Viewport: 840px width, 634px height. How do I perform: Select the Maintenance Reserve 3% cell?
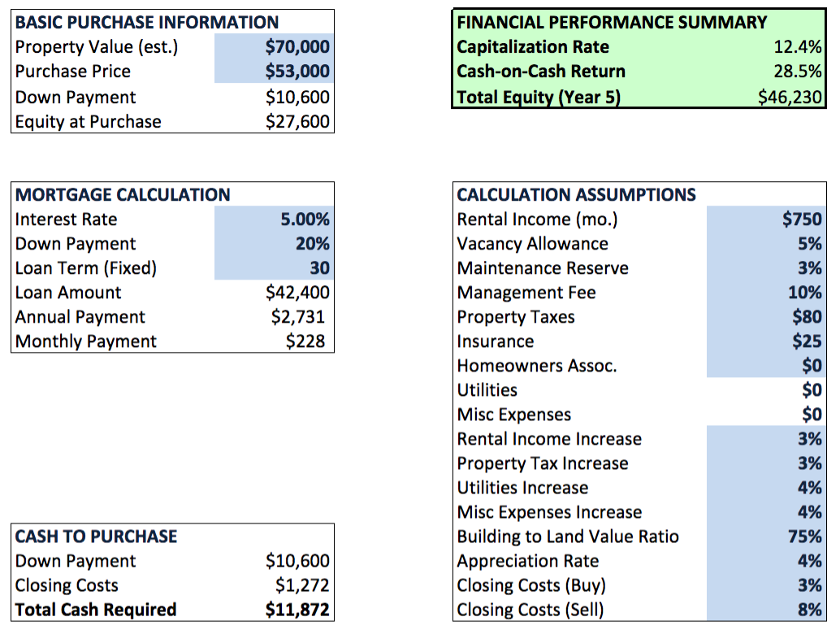(x=766, y=268)
